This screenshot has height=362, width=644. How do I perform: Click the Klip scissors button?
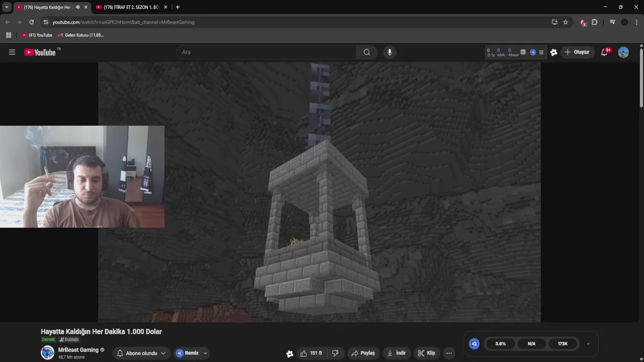[427, 353]
